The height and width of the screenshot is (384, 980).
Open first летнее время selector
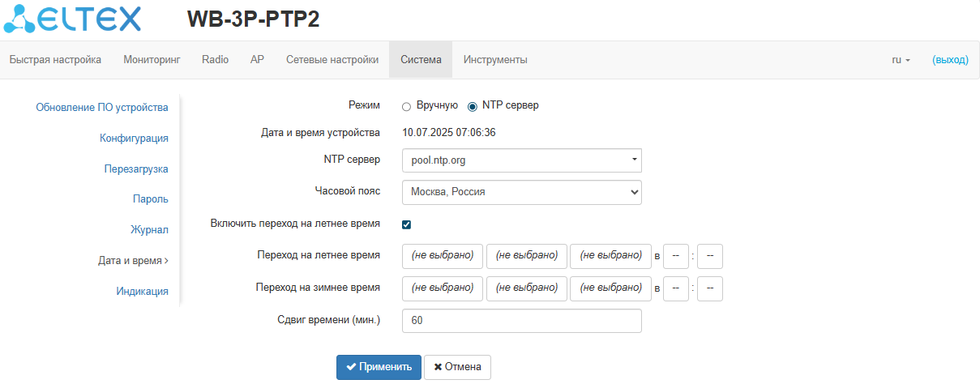tap(443, 256)
